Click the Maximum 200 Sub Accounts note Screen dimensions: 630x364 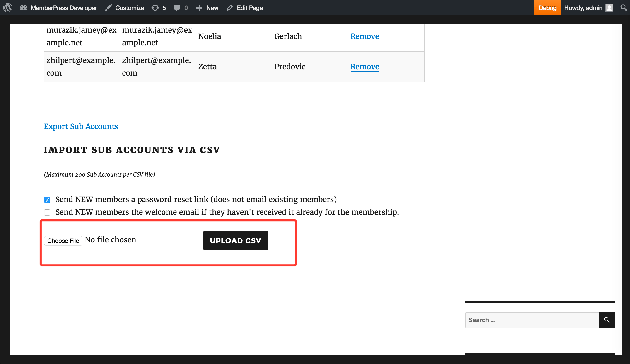99,174
